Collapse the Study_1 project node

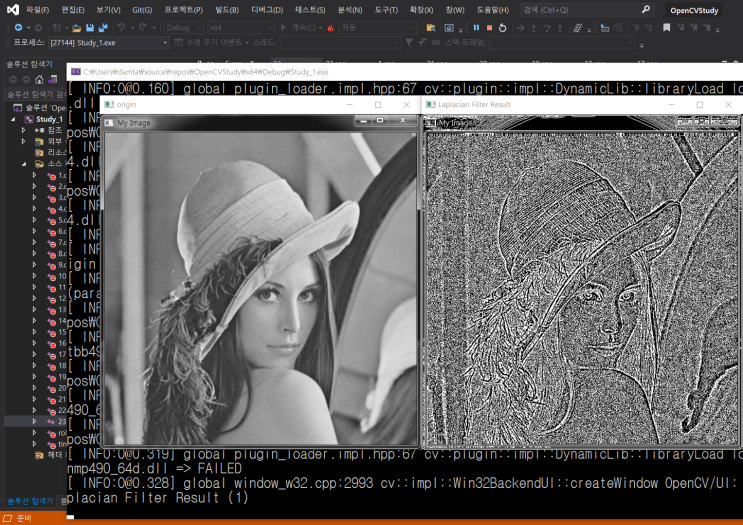[x=13, y=119]
